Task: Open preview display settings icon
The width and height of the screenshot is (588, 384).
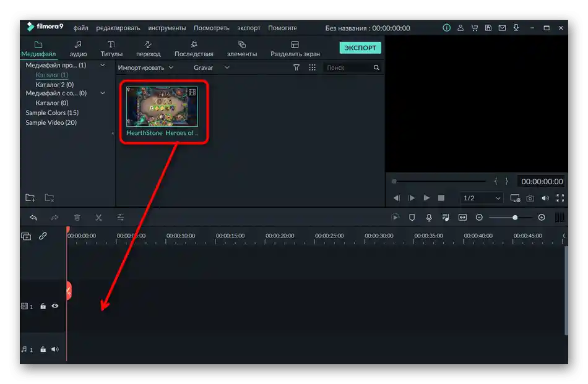Action: 515,198
